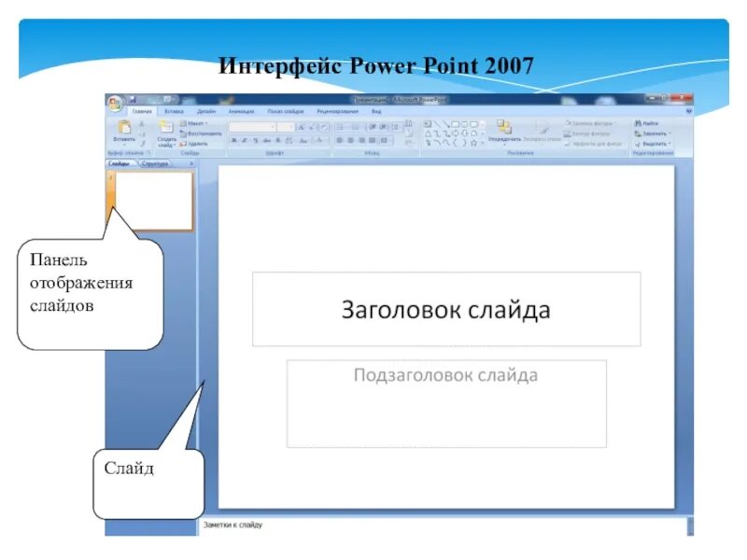Open the Макет layout dropdown
The image size is (747, 560).
pyautogui.click(x=194, y=124)
